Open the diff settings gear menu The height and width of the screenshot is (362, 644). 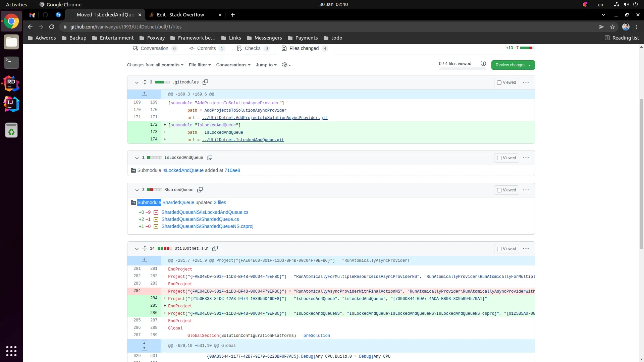pos(286,65)
